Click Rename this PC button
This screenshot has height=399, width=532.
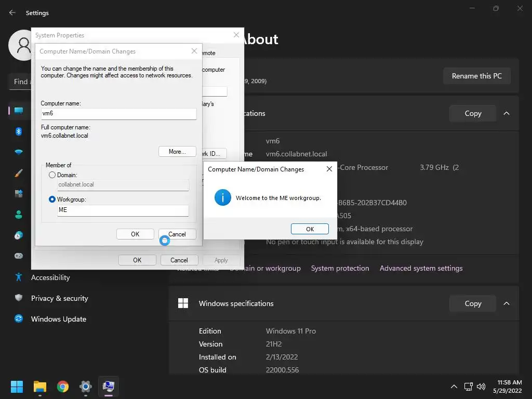tap(477, 76)
